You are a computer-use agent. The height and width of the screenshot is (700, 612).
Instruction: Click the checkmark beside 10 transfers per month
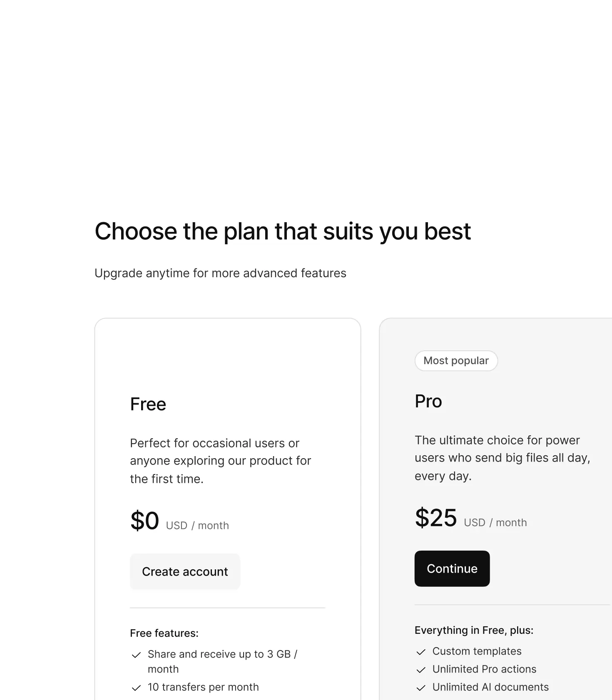point(136,688)
